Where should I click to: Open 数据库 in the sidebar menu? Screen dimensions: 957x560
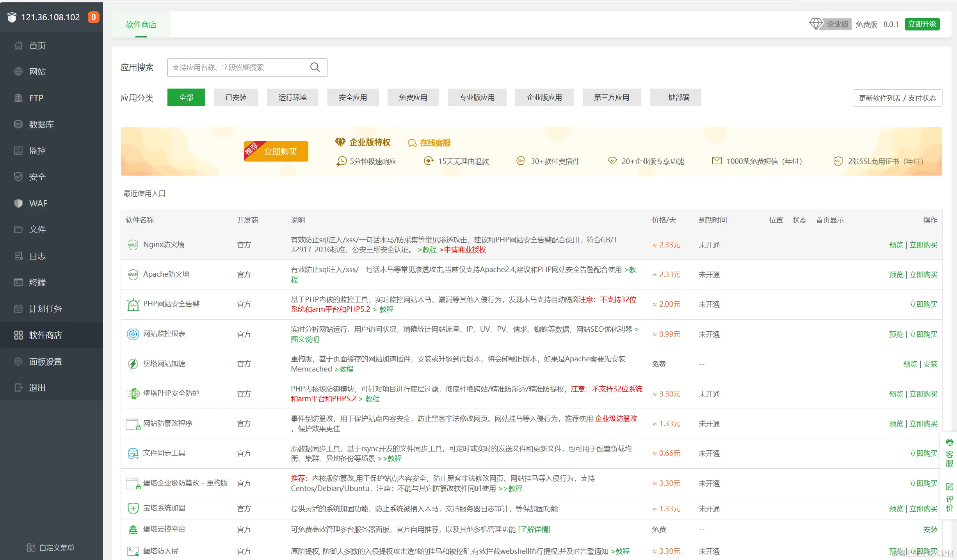(x=41, y=124)
